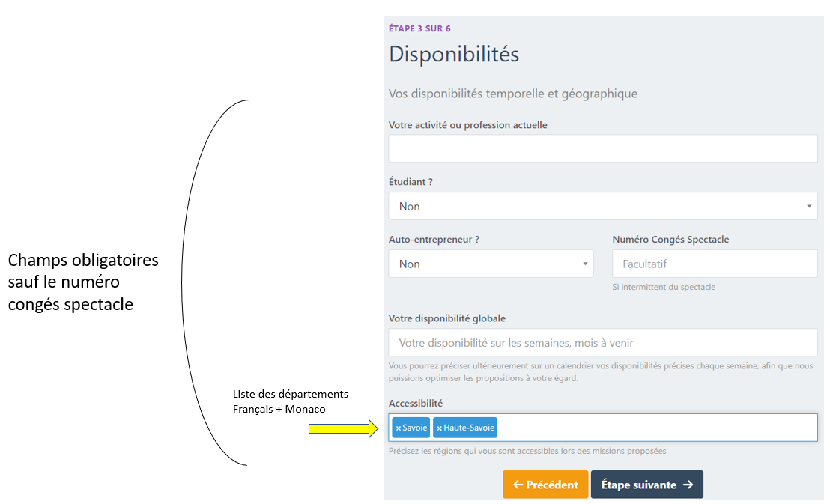Remove the Savoie tag with its x

click(x=398, y=428)
